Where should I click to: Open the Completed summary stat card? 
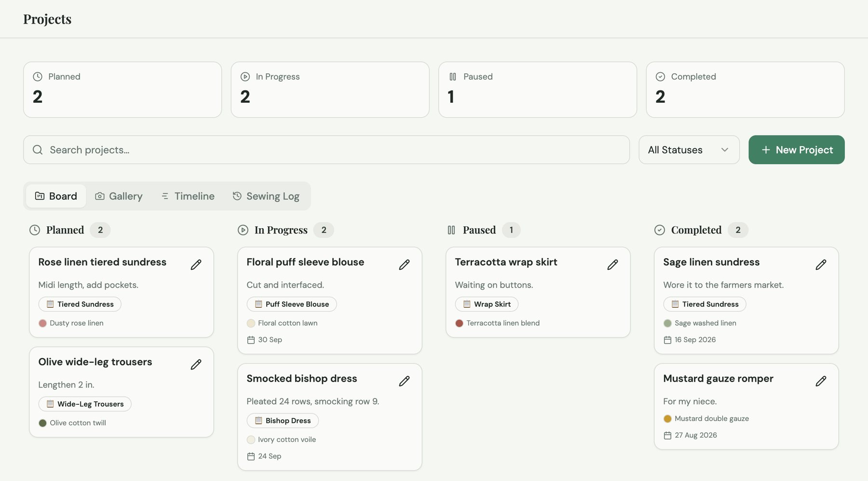point(745,90)
